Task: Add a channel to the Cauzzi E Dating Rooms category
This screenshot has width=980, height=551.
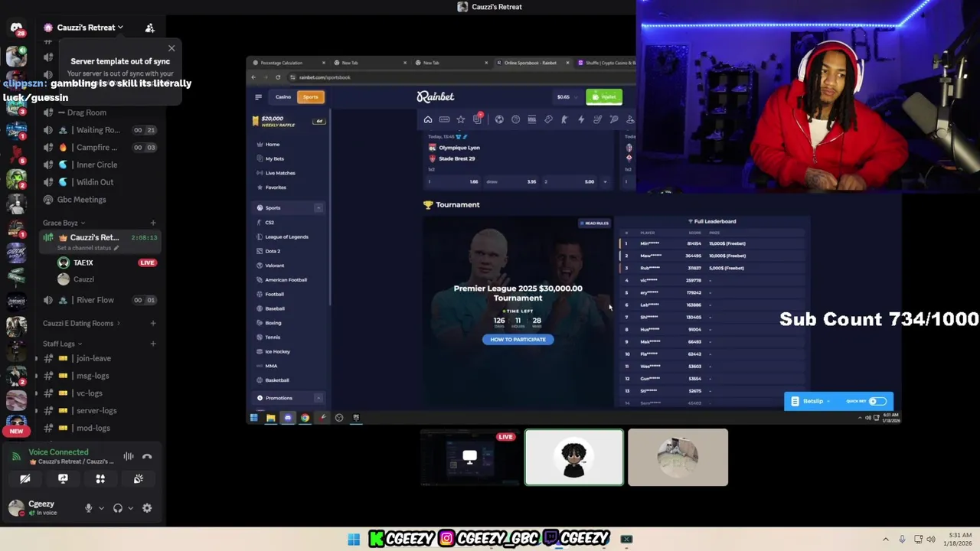Action: (x=153, y=324)
